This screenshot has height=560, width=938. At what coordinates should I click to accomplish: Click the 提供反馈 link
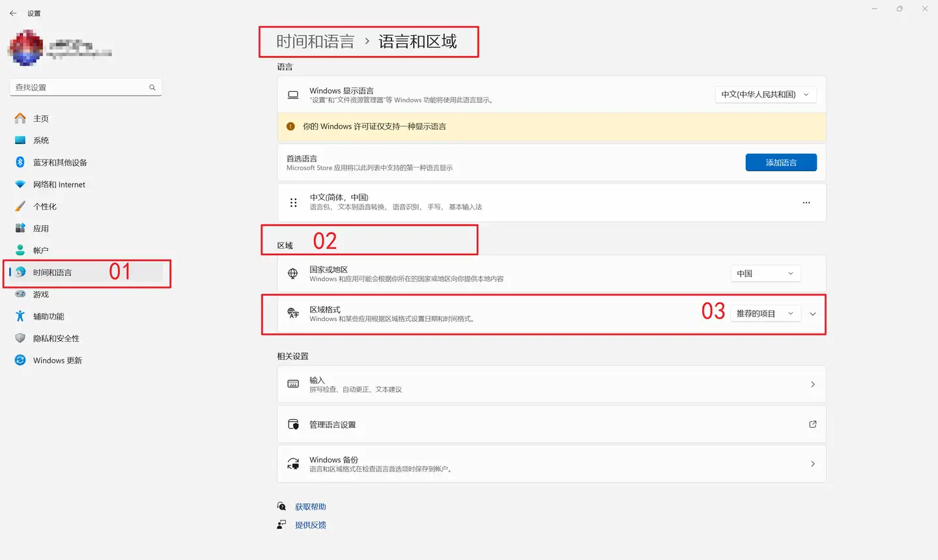[310, 525]
